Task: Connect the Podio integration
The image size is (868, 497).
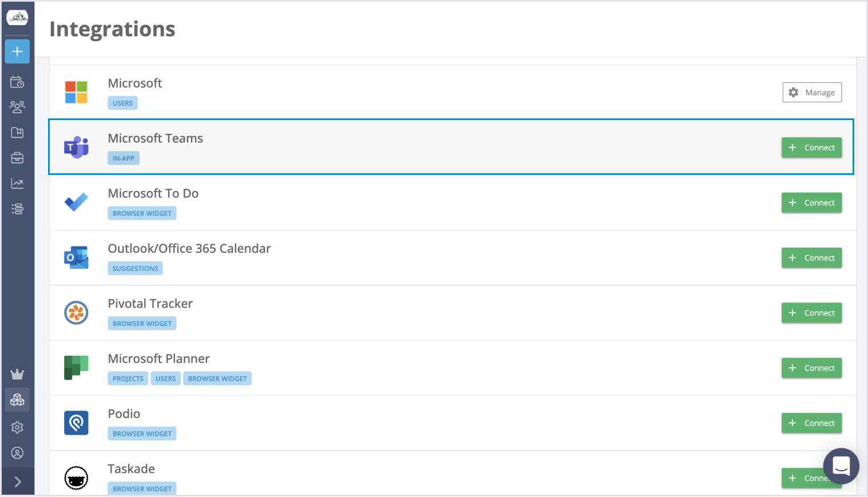Action: (x=811, y=423)
